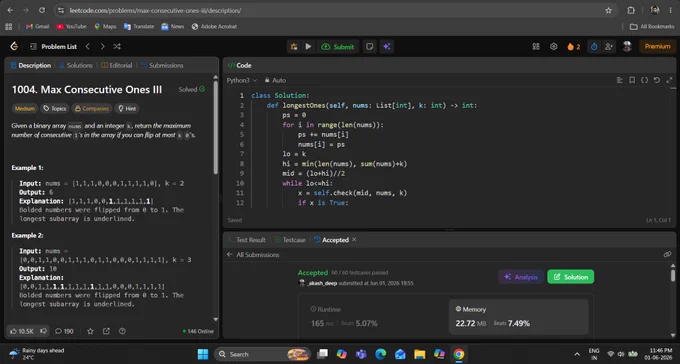Go to next problem arrow
This screenshot has width=680, height=364.
[102, 46]
